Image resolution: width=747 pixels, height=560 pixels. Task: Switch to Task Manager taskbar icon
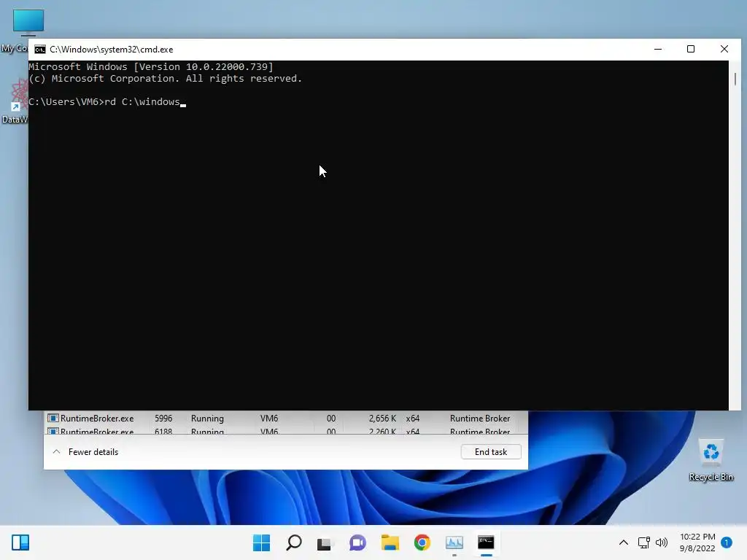[x=454, y=542]
